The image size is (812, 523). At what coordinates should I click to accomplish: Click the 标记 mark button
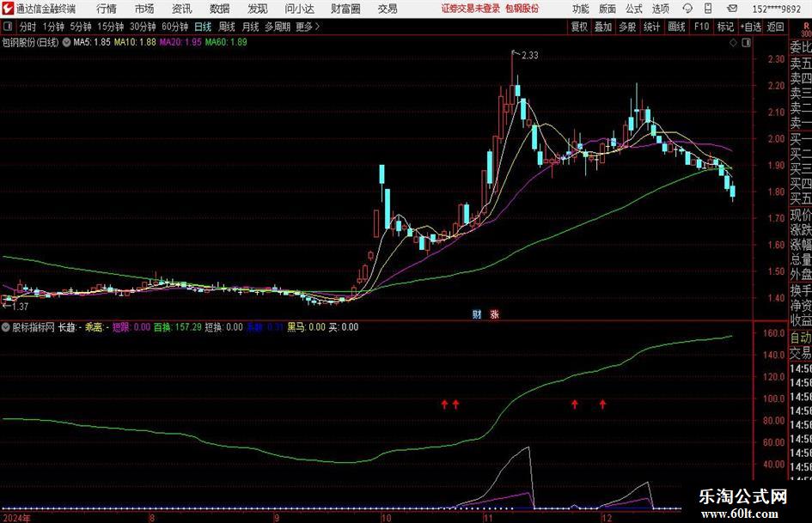tap(725, 27)
